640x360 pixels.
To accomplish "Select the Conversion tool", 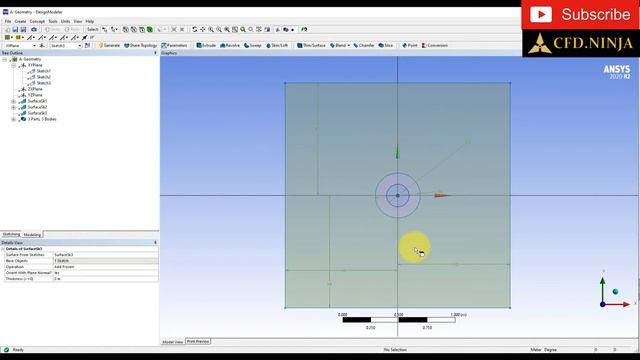I will (x=435, y=45).
